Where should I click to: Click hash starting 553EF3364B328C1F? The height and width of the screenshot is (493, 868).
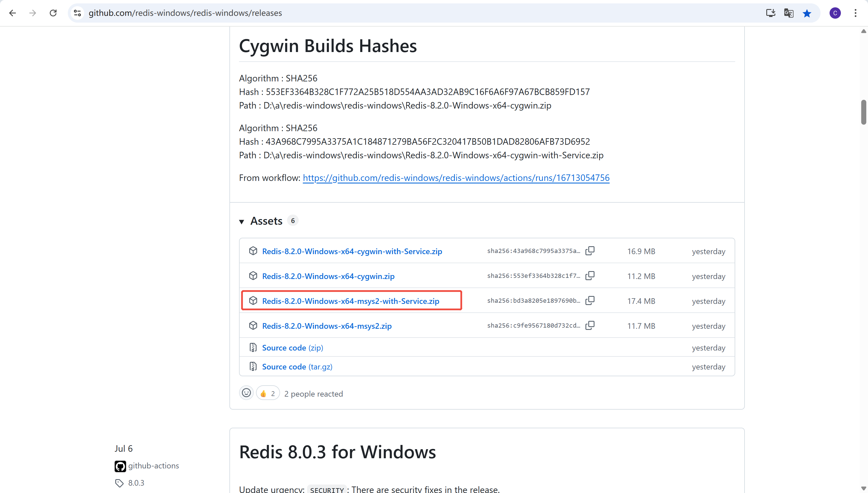point(428,92)
